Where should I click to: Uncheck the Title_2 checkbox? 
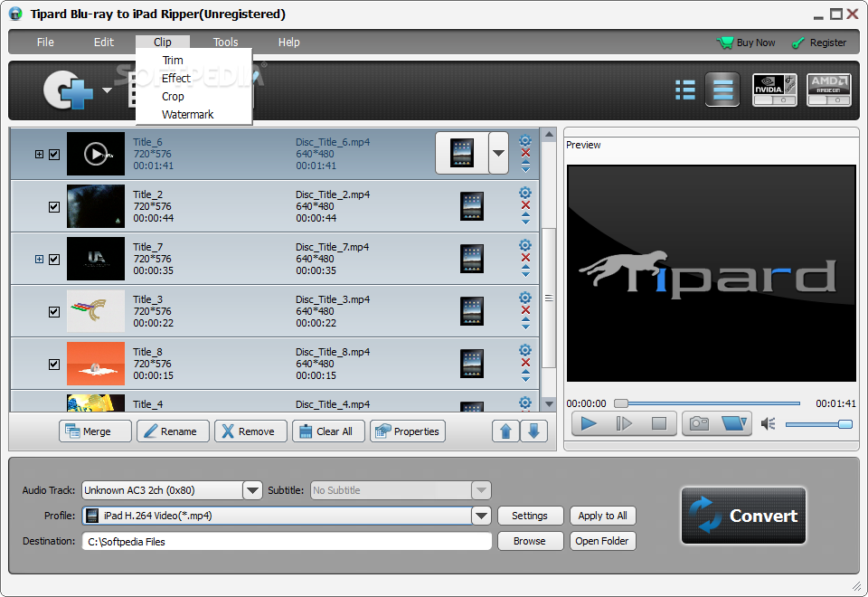54,207
